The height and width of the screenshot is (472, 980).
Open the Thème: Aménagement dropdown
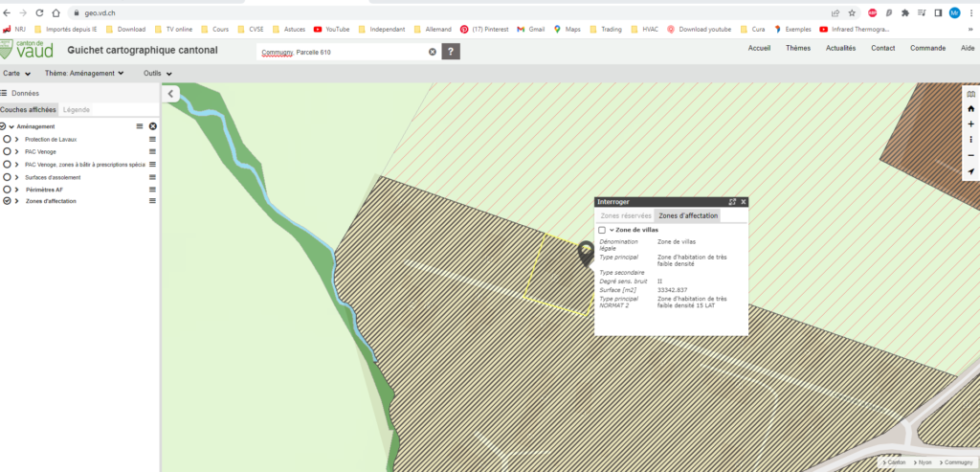[84, 73]
